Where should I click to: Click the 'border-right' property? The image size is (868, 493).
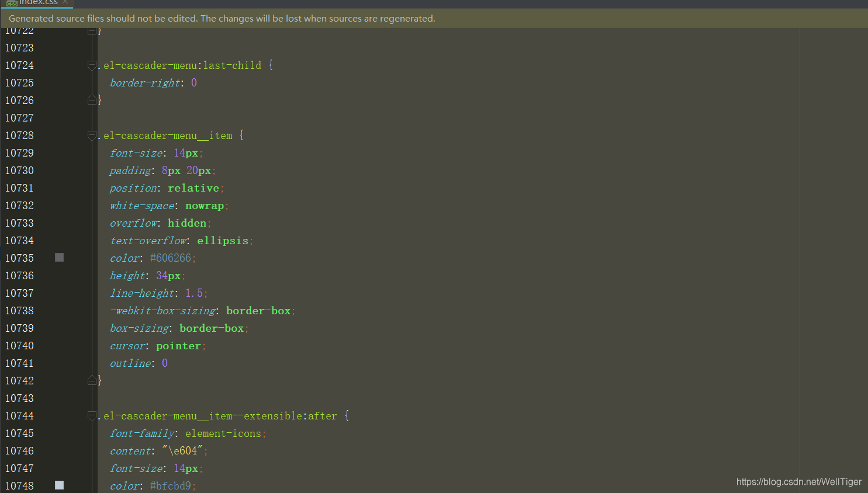tap(144, 83)
